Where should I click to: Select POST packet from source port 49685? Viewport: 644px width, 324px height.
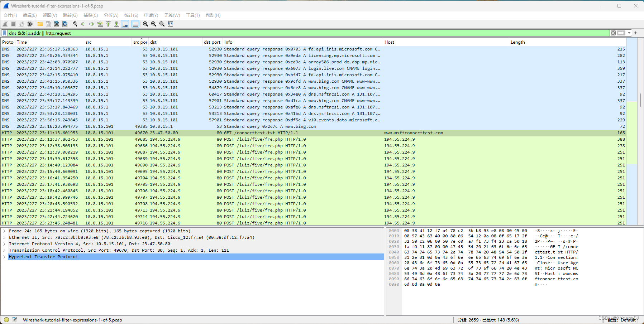pos(313,139)
